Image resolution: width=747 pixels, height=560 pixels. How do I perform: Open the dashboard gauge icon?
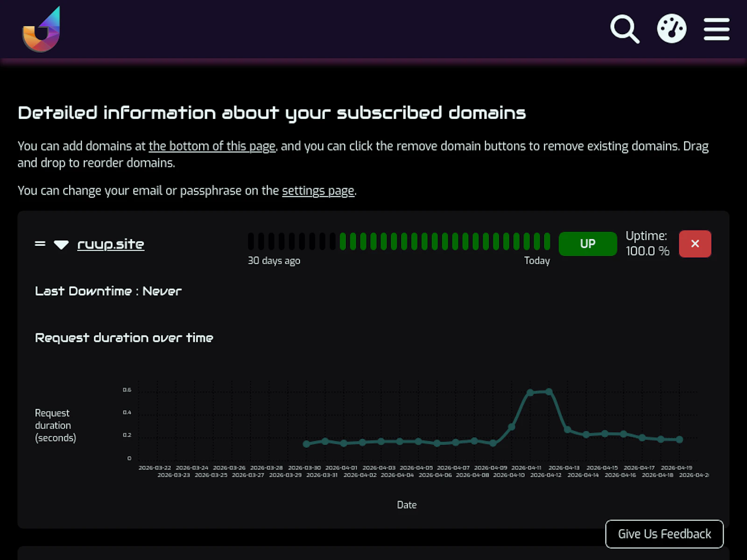pyautogui.click(x=671, y=29)
